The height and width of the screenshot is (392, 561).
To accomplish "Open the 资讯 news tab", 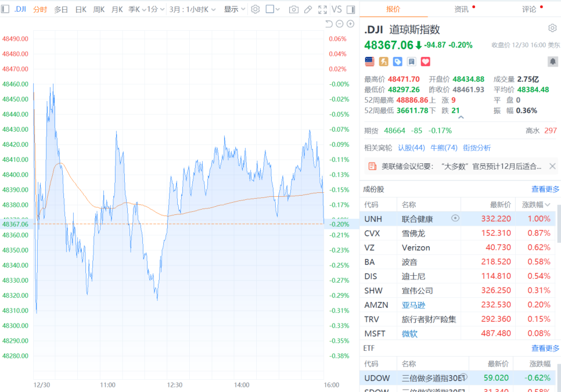I will pos(461,9).
